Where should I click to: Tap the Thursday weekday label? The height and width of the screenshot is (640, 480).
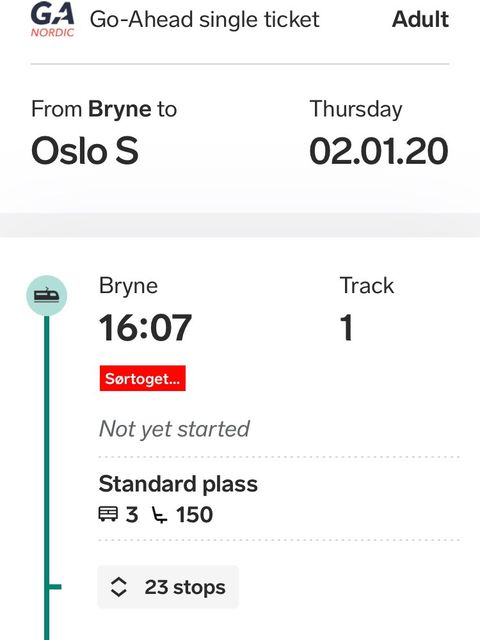[356, 109]
